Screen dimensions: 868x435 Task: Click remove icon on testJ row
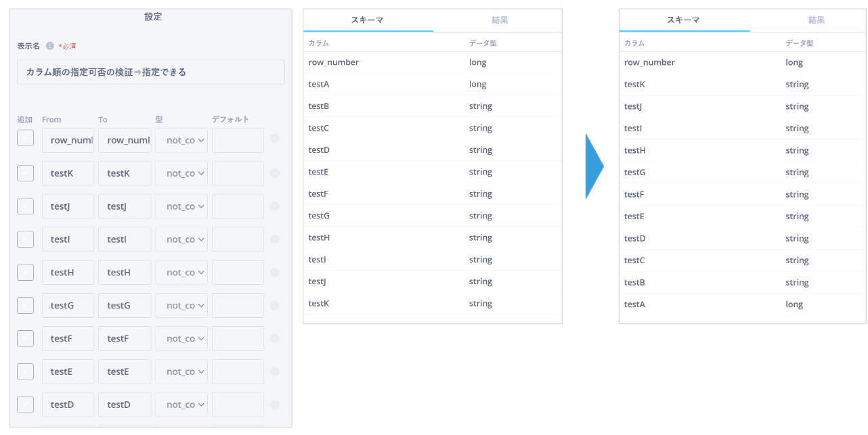pyautogui.click(x=275, y=206)
